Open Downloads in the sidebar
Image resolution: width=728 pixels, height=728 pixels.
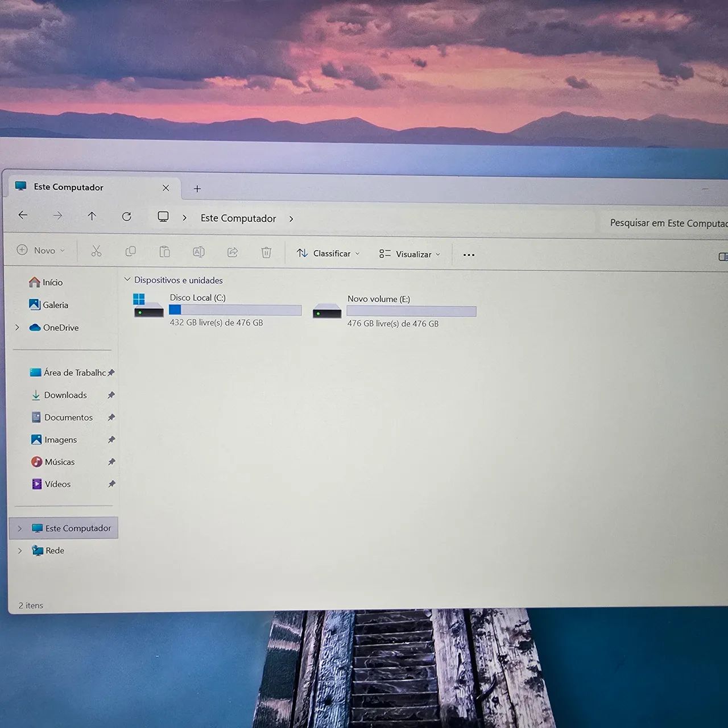[x=65, y=395]
